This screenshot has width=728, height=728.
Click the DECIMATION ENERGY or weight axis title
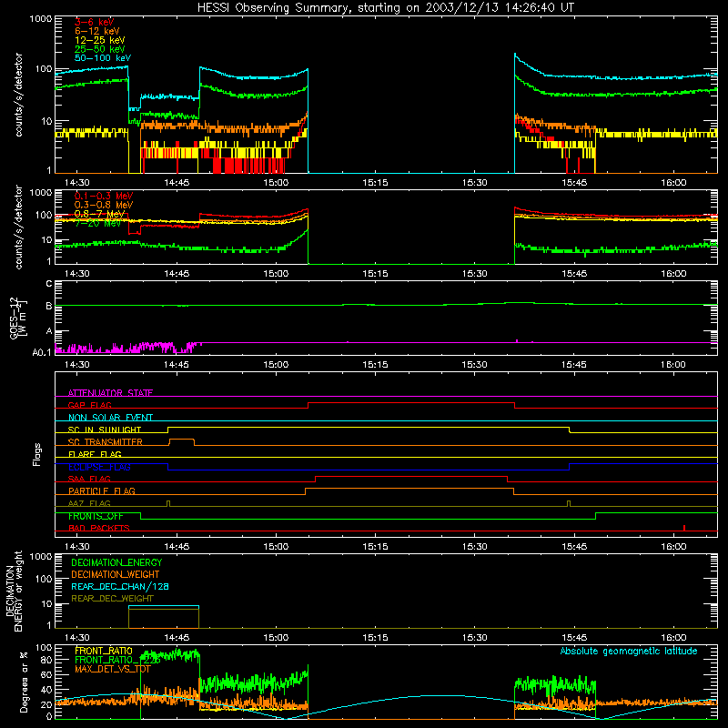click(x=14, y=591)
